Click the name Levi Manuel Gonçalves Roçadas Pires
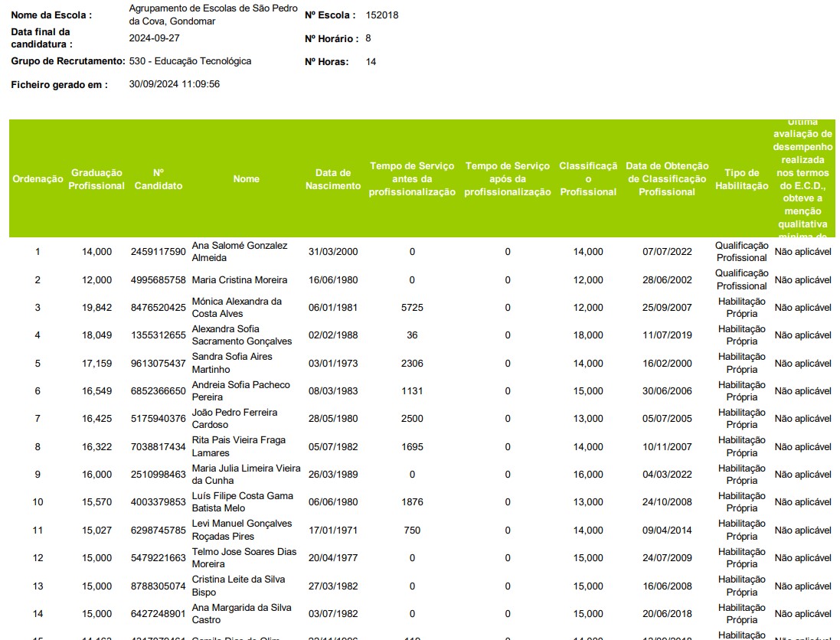840x640 pixels. [x=241, y=530]
